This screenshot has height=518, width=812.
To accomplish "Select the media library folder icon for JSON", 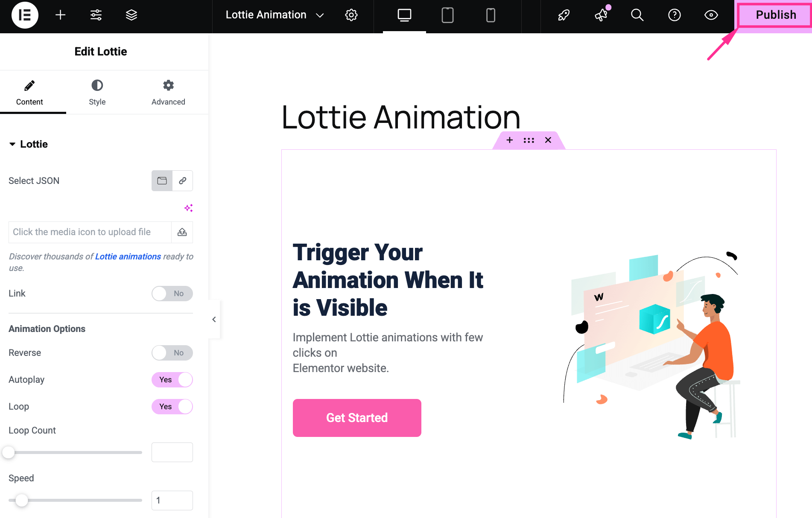I will point(161,180).
